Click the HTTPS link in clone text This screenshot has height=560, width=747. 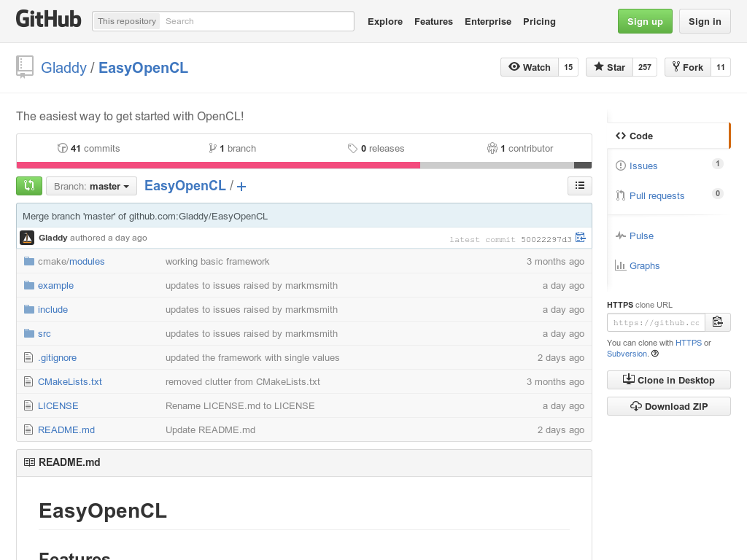[689, 343]
